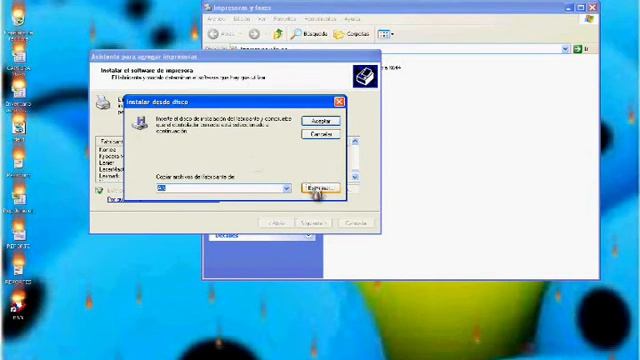Select Konica in the Fabricante list
The width and height of the screenshot is (640, 360).
107,150
